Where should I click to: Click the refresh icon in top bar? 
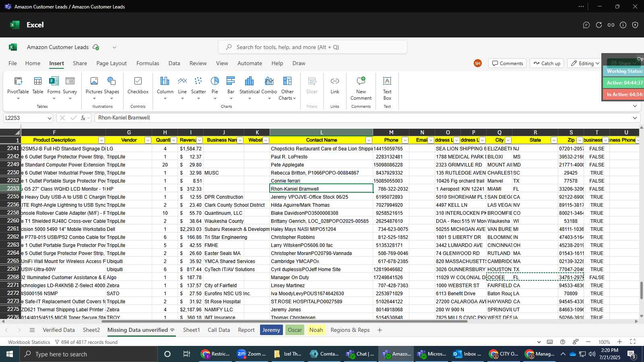click(x=599, y=25)
